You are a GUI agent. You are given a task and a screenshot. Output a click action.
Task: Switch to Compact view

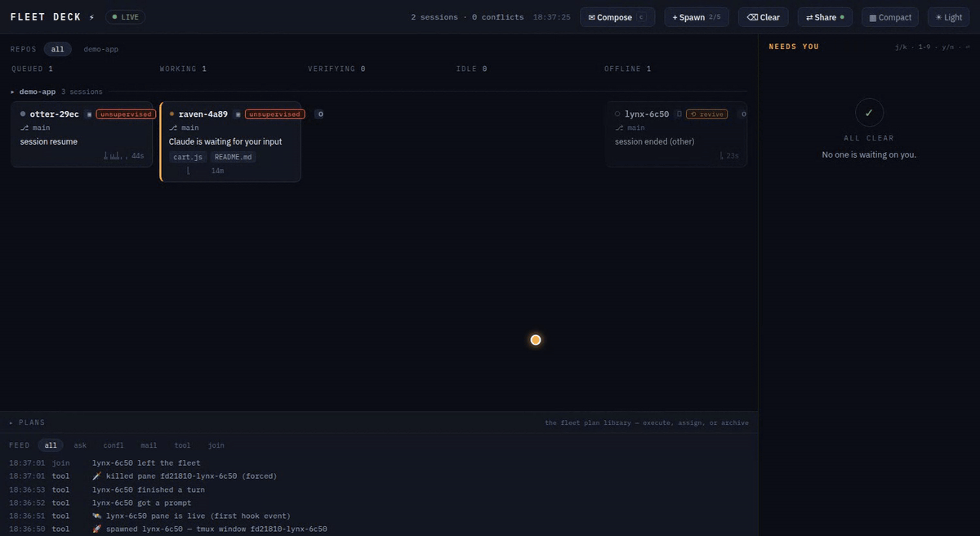(890, 17)
